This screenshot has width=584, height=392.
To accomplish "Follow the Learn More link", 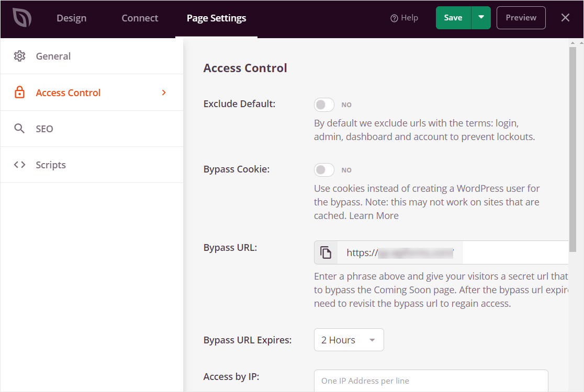I will pyautogui.click(x=374, y=215).
